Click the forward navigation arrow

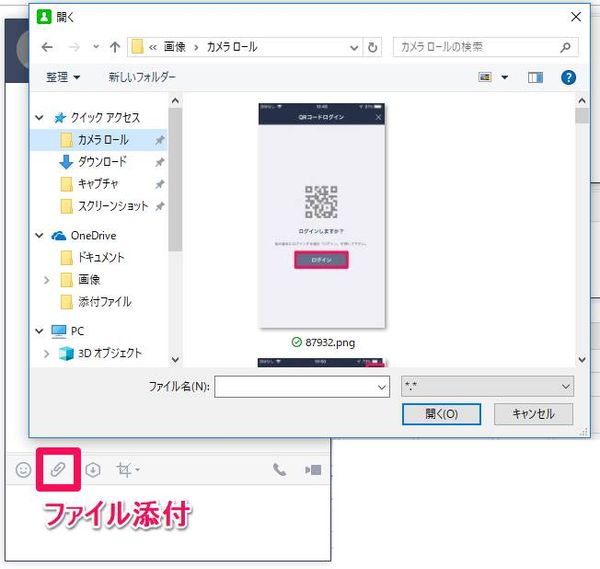click(74, 47)
